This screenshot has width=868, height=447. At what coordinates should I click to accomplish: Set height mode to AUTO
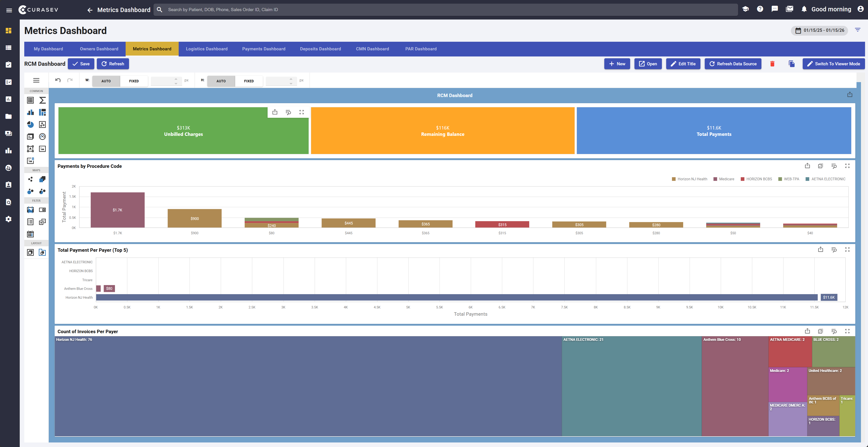[x=221, y=81]
